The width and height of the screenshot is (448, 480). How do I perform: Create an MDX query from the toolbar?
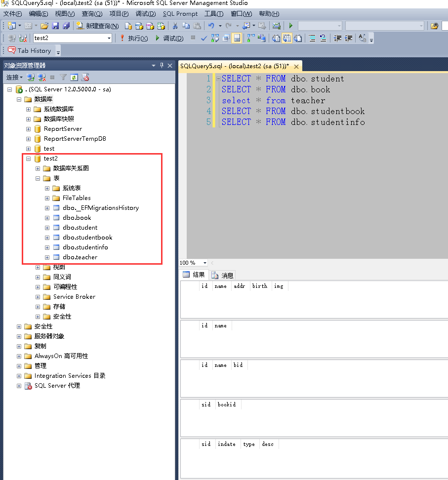tap(139, 26)
